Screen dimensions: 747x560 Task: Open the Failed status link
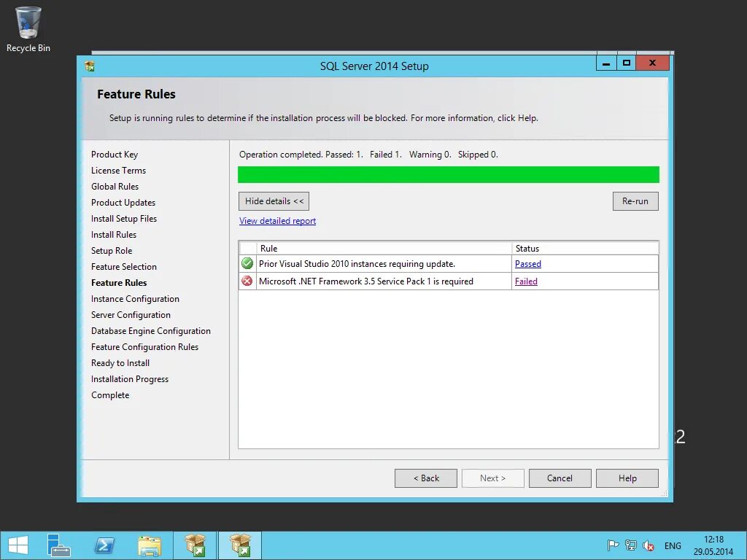click(526, 281)
